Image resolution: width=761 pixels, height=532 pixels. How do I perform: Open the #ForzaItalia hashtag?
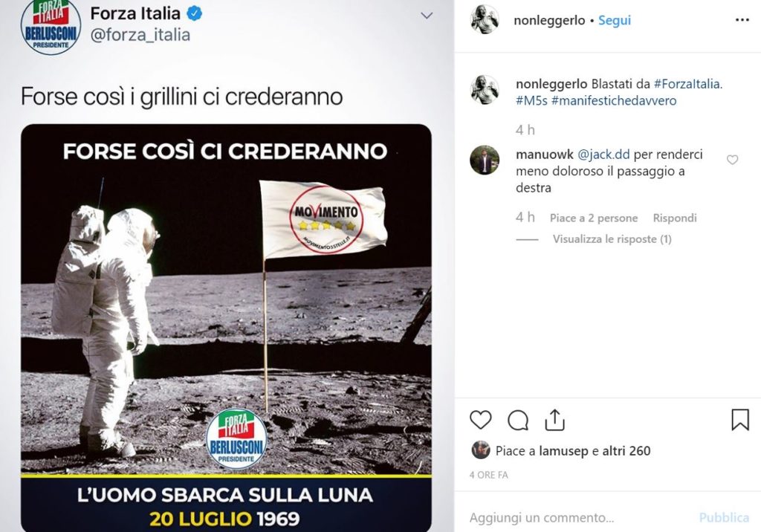coord(688,84)
